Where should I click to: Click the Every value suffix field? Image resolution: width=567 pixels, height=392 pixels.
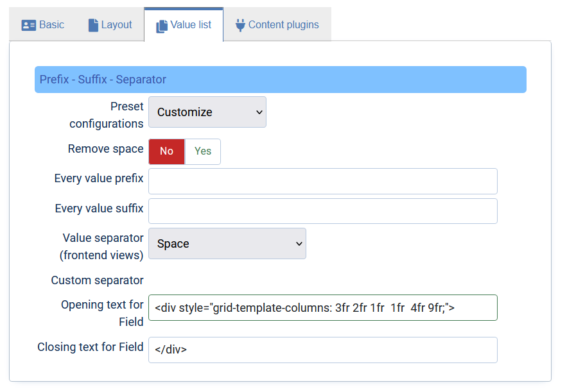point(323,211)
